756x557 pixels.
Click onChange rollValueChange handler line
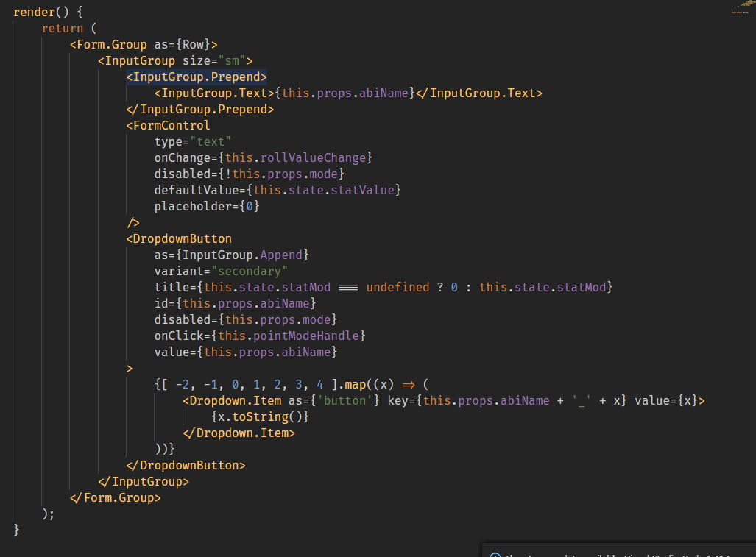coord(264,157)
